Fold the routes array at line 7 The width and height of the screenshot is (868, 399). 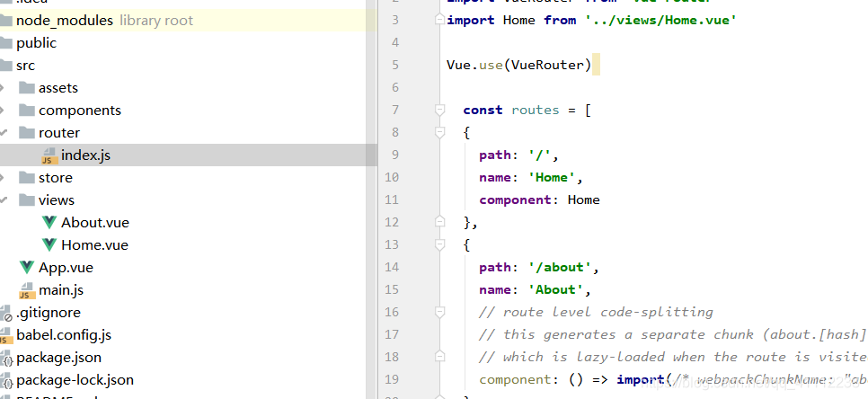click(439, 110)
